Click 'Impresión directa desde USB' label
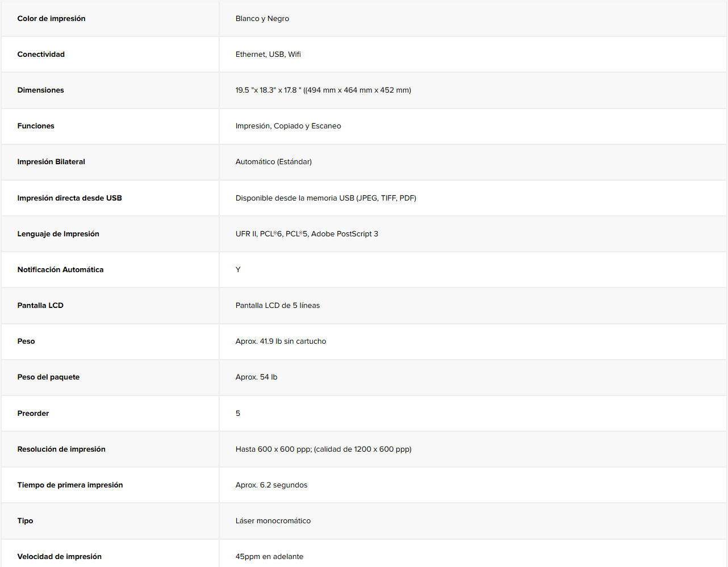This screenshot has width=728, height=567. (69, 198)
